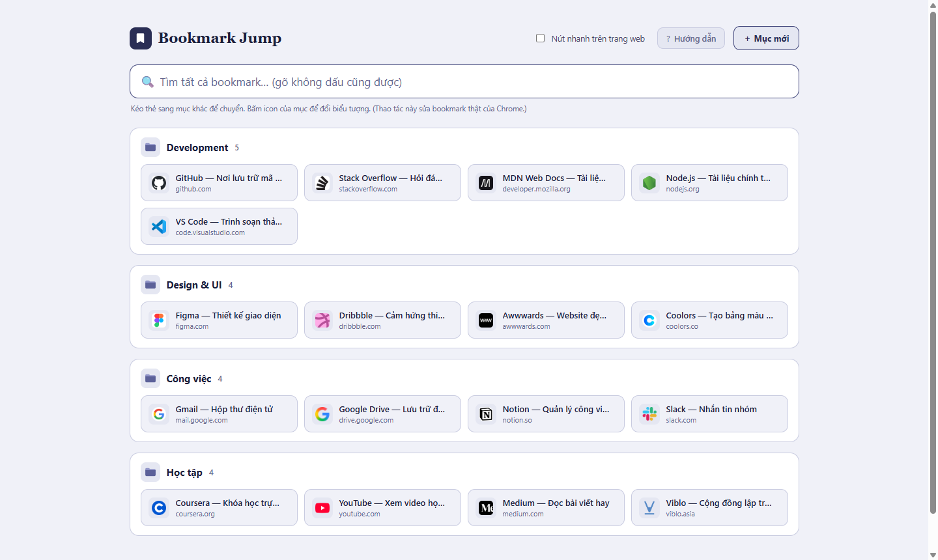Click the Awwwards favicon
The width and height of the screenshot is (938, 560).
point(486,320)
